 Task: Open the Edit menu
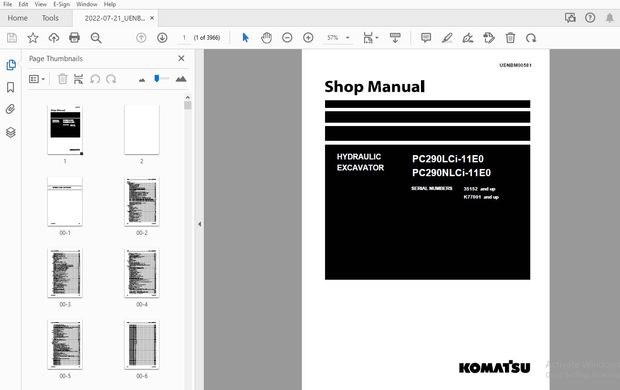pos(23,4)
